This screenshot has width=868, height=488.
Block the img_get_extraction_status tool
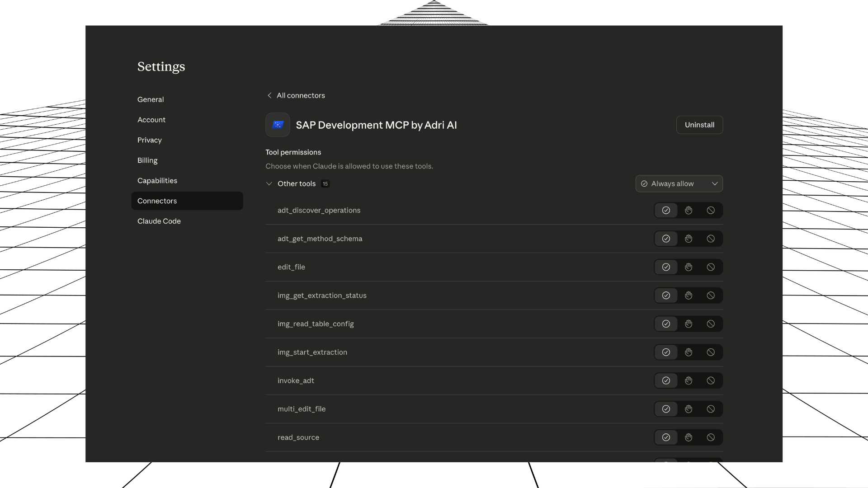(711, 296)
